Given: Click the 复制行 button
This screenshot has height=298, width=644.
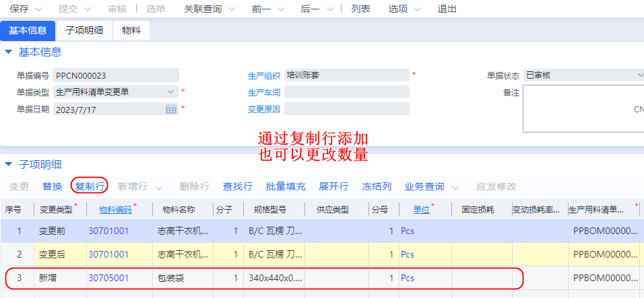Looking at the screenshot, I should (90, 186).
